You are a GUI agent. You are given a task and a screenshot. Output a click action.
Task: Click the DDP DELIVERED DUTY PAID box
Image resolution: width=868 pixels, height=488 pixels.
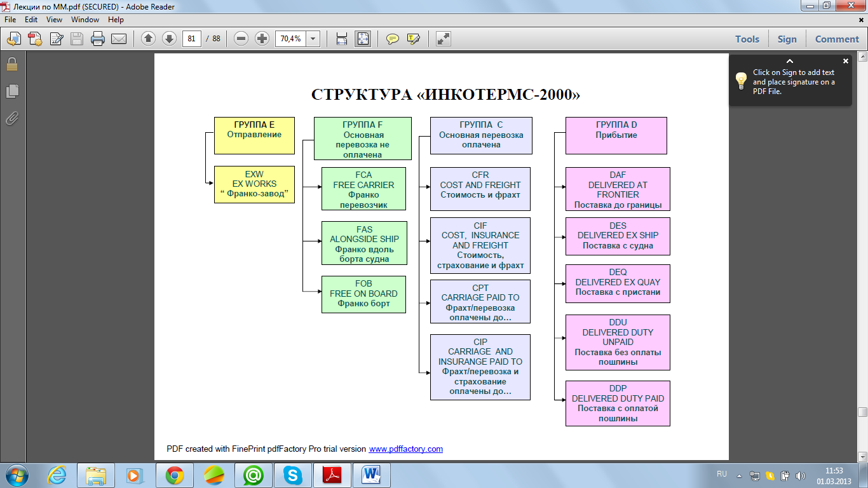point(618,403)
